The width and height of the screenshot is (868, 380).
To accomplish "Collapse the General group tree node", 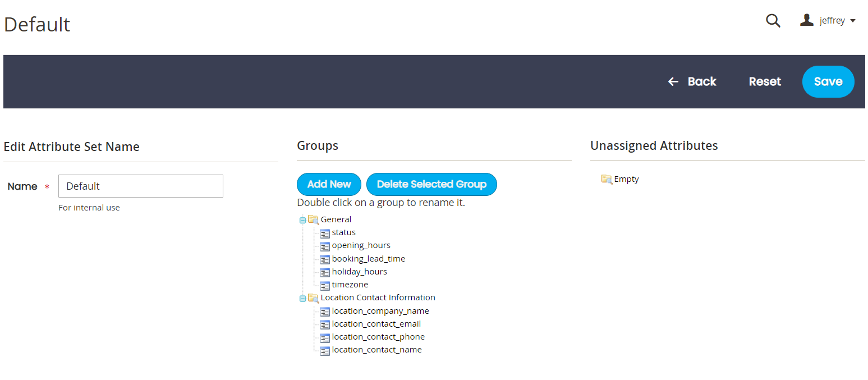I will pos(303,220).
